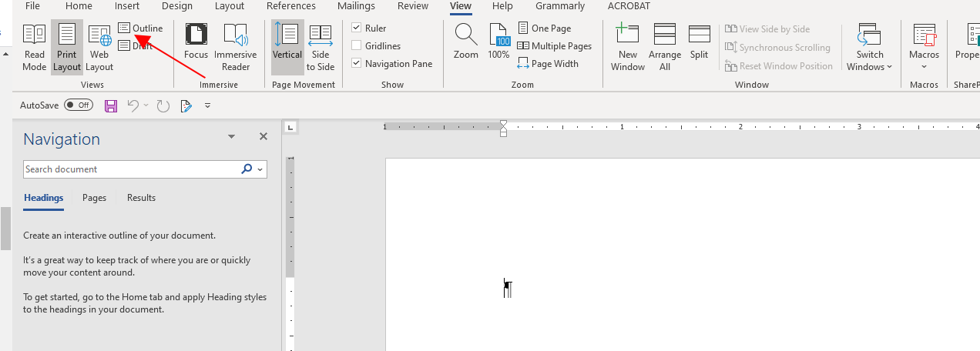The height and width of the screenshot is (351, 980).
Task: Set zoom to 100%
Action: click(x=499, y=42)
